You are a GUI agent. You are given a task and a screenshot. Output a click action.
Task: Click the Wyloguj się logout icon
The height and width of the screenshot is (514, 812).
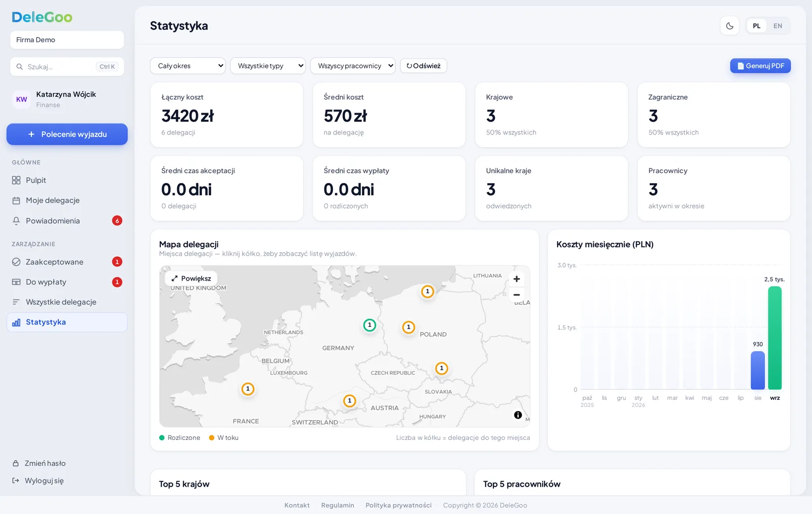coord(16,481)
